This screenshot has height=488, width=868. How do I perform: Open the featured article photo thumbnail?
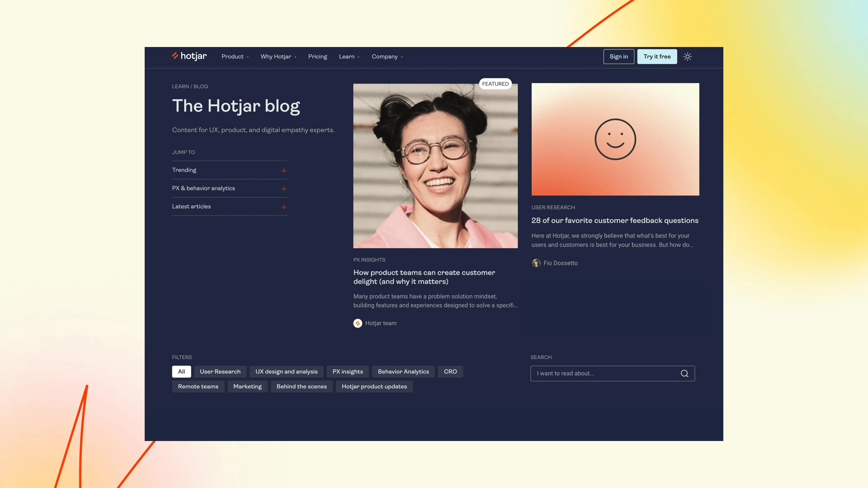pos(435,166)
